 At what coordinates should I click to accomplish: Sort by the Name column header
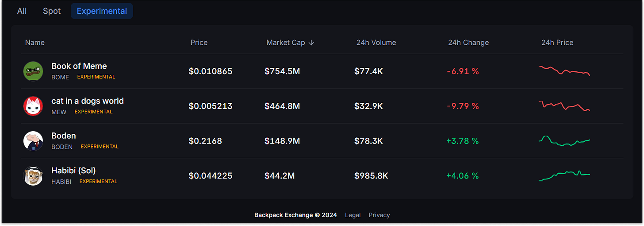[x=35, y=43]
